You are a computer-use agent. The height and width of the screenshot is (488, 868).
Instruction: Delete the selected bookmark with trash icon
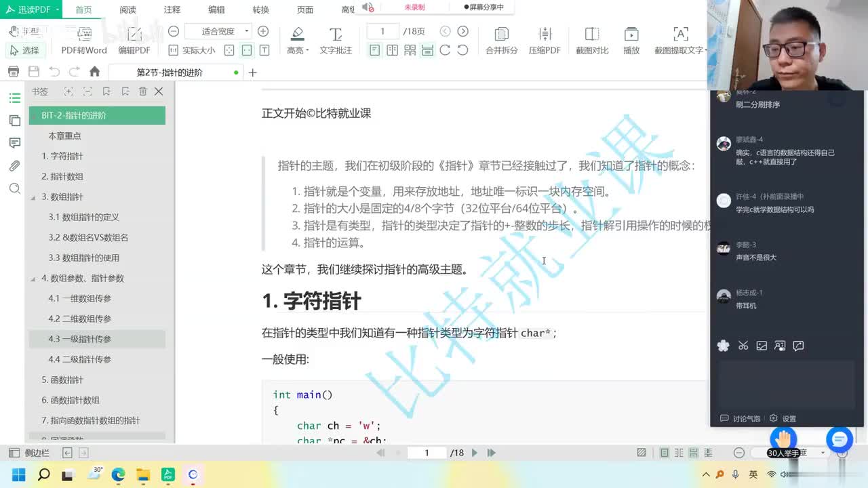tap(142, 91)
